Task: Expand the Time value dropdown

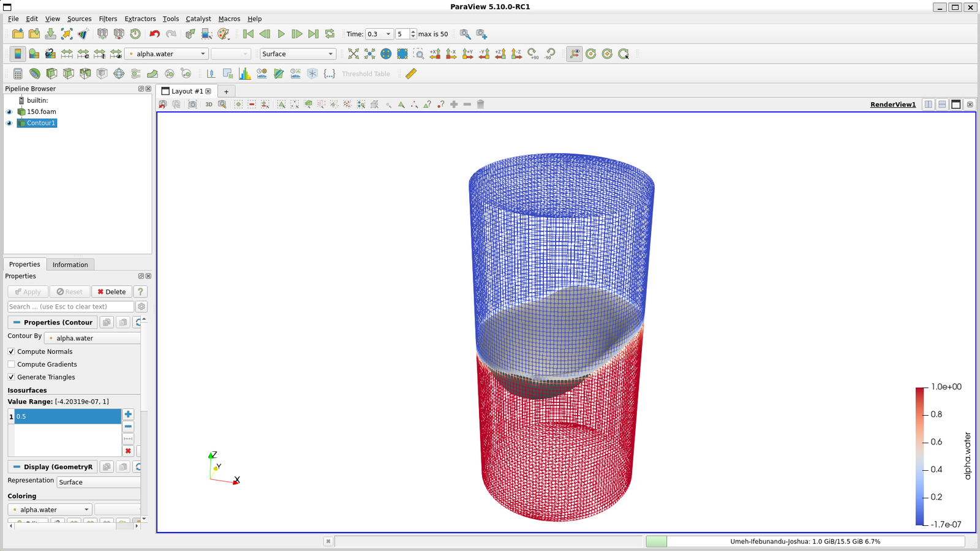Action: coord(388,34)
